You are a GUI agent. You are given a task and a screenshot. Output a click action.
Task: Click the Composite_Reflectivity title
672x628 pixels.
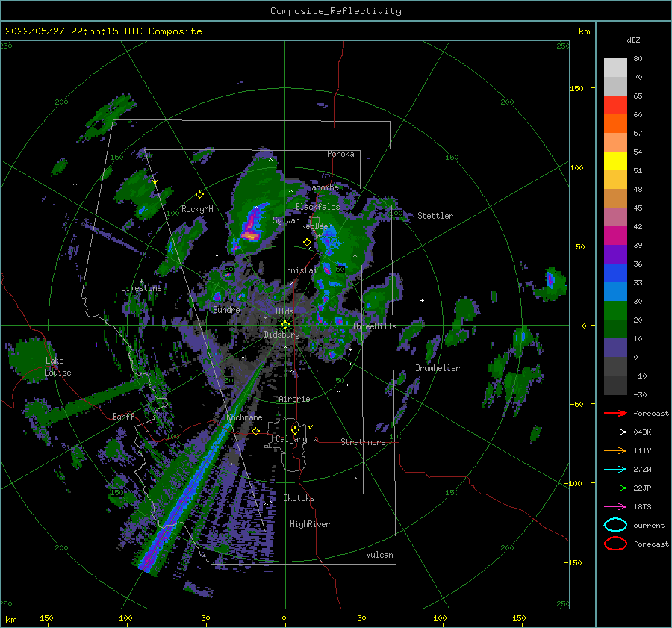336,11
